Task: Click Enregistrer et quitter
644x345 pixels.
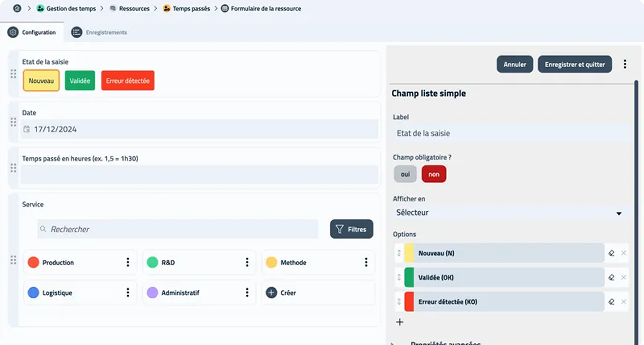Action: (x=575, y=64)
